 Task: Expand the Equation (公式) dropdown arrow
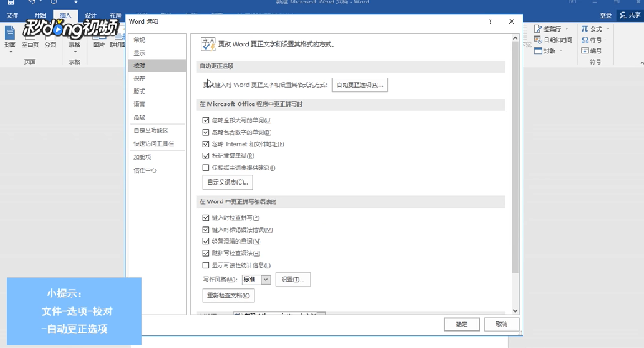pos(608,29)
